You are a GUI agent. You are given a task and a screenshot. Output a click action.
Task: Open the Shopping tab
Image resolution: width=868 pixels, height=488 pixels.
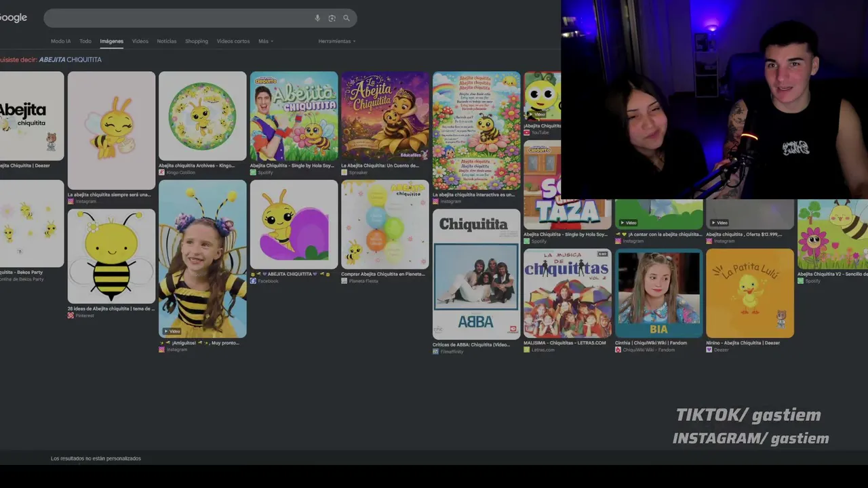tap(197, 41)
